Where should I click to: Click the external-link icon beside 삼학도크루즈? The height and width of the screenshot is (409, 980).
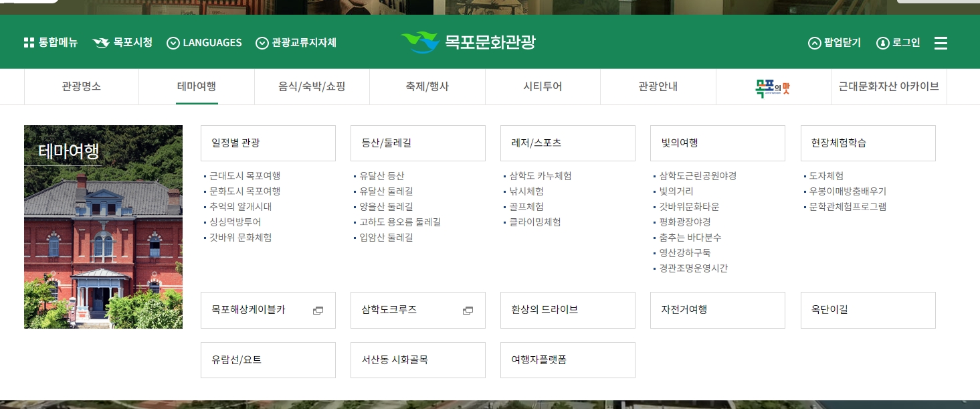[x=467, y=311]
